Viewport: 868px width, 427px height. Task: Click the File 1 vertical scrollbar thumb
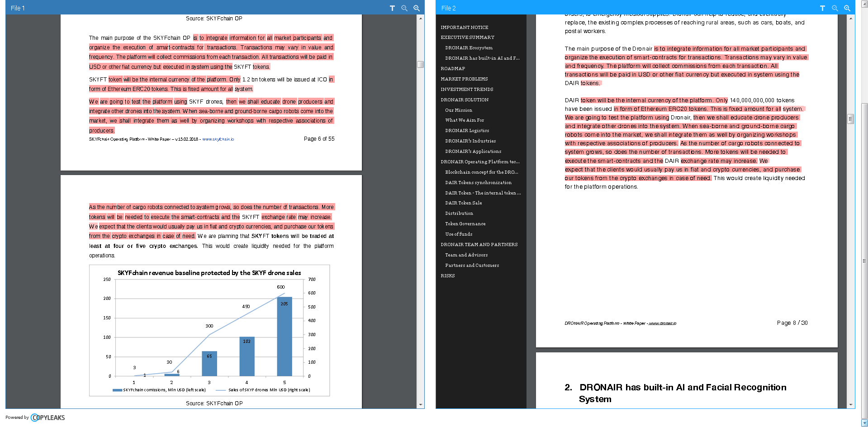(421, 64)
